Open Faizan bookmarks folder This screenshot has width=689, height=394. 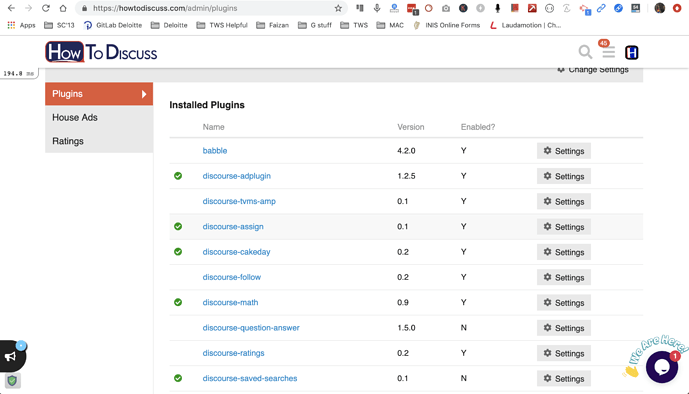[x=272, y=25]
